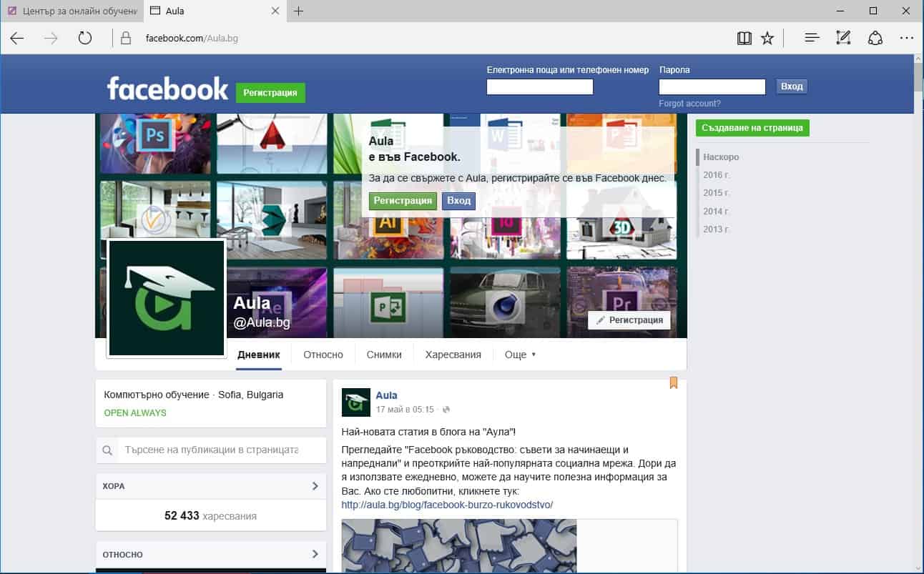Screen dimensions: 924x574
Task: Focus the email or phone input field
Action: point(540,86)
